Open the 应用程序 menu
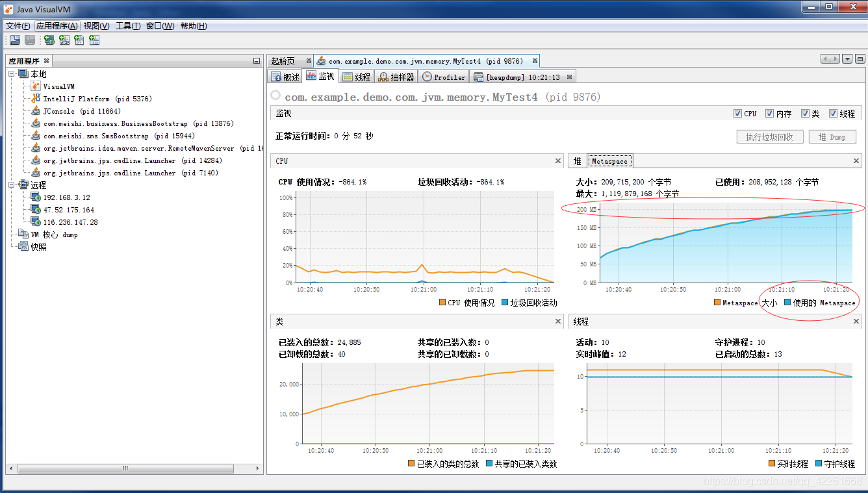This screenshot has height=493, width=868. (57, 26)
